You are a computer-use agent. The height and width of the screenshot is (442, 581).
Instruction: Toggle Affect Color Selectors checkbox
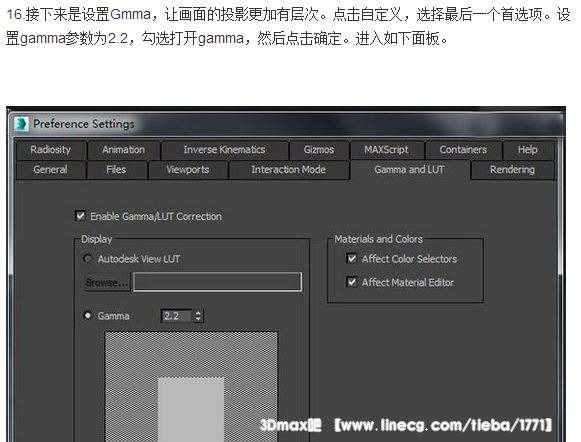(352, 258)
